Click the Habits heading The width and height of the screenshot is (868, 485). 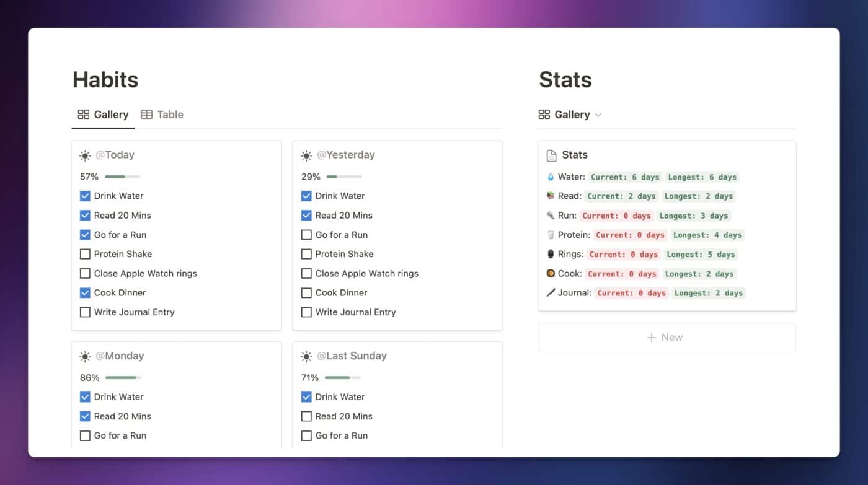click(x=105, y=80)
